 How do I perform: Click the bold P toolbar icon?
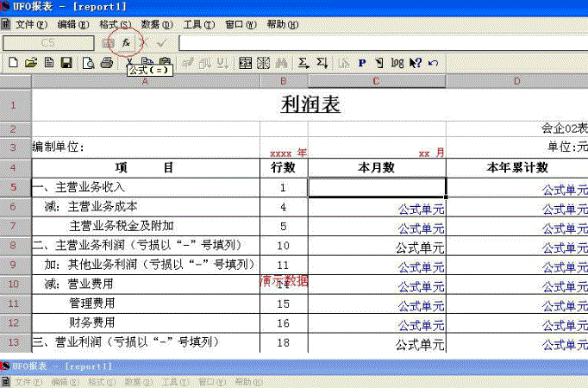click(x=361, y=62)
